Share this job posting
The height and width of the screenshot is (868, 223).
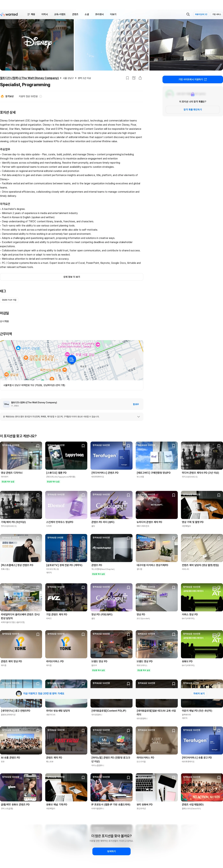pos(140,78)
